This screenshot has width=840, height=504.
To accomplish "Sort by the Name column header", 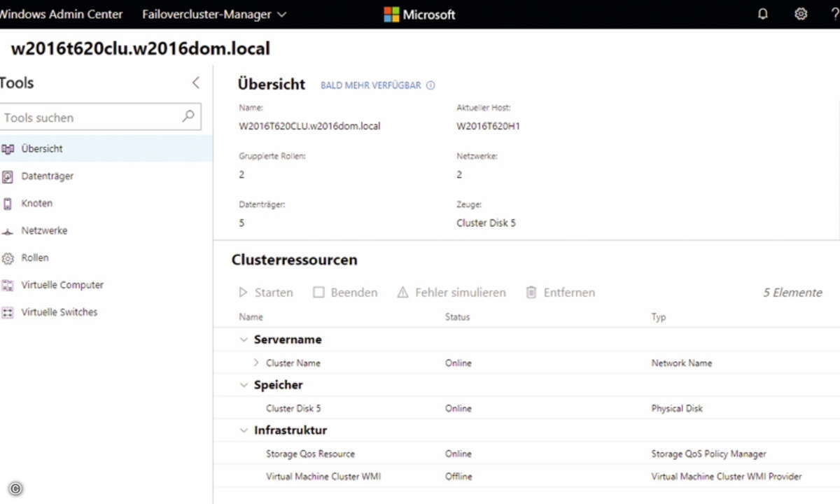I will (251, 317).
